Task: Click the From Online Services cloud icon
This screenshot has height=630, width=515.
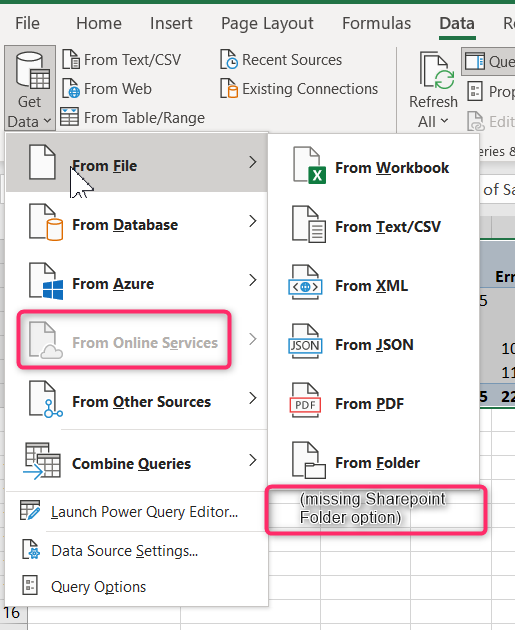Action: [x=46, y=340]
